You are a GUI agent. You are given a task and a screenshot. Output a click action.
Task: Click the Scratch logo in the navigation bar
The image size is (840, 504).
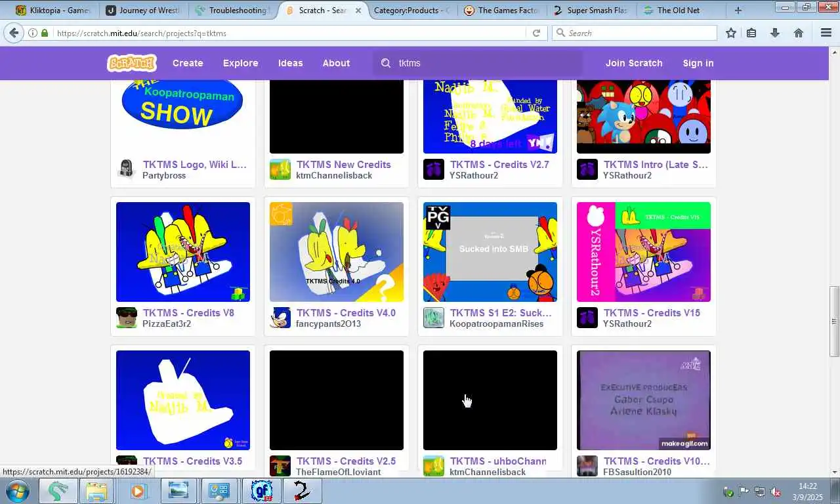pos(132,63)
